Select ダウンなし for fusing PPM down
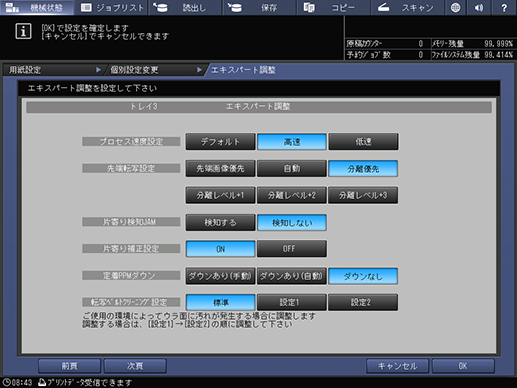517x388 pixels. [x=363, y=276]
